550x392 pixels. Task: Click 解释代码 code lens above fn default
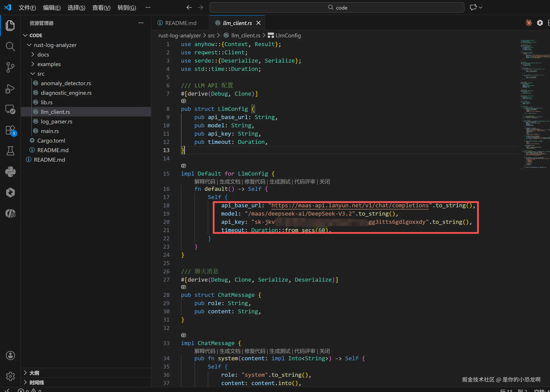(x=205, y=181)
